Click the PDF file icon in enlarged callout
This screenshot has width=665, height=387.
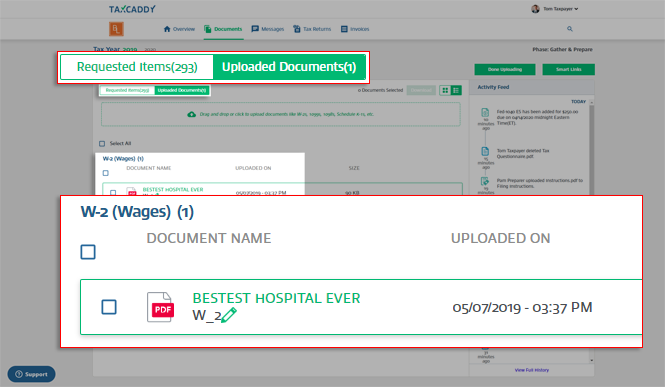tap(160, 307)
